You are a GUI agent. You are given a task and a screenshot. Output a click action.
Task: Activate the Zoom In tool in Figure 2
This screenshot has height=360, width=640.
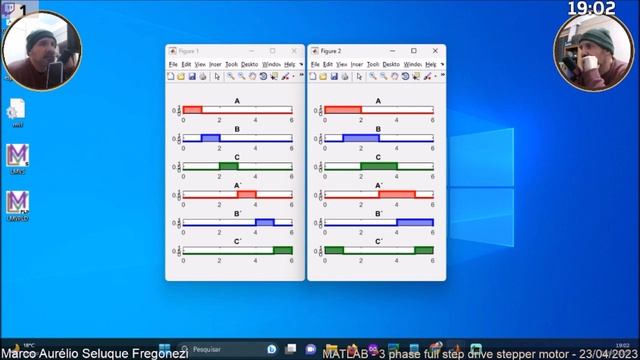[x=373, y=76]
